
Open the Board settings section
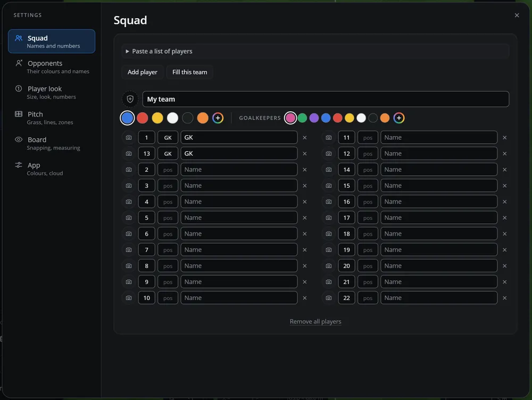[x=52, y=143]
